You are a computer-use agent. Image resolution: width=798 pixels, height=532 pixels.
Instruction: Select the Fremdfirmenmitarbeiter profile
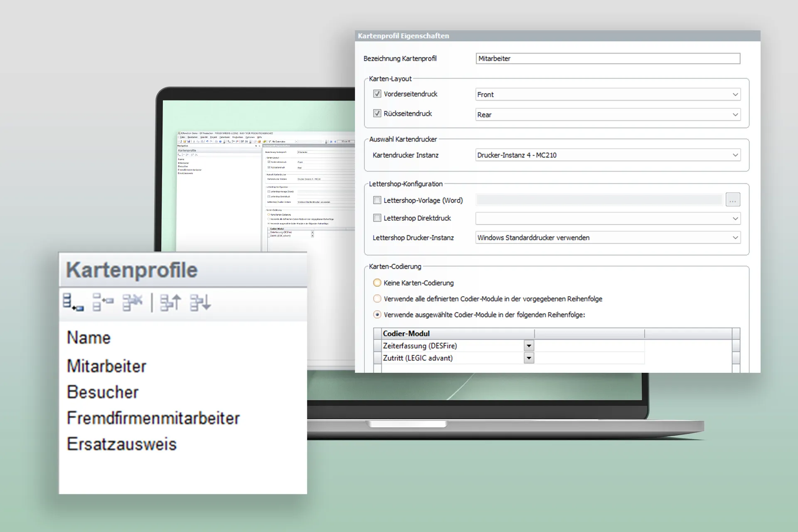[153, 418]
